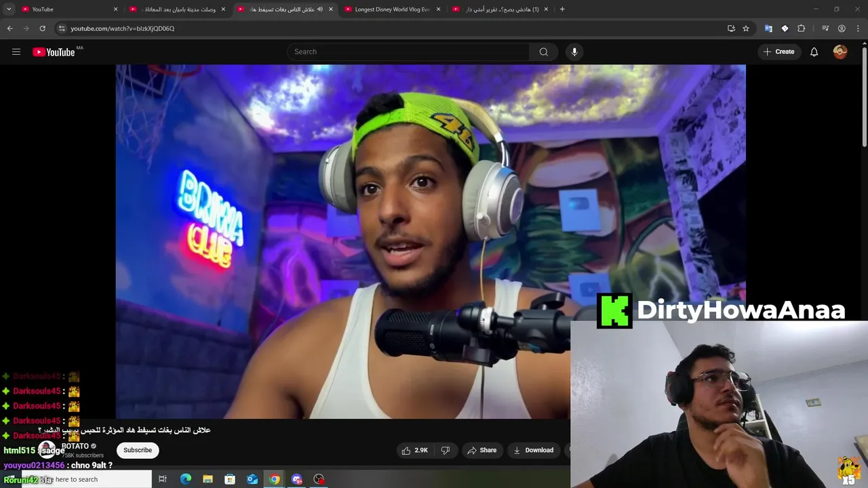Open the account avatar menu
The image size is (868, 488).
[840, 52]
